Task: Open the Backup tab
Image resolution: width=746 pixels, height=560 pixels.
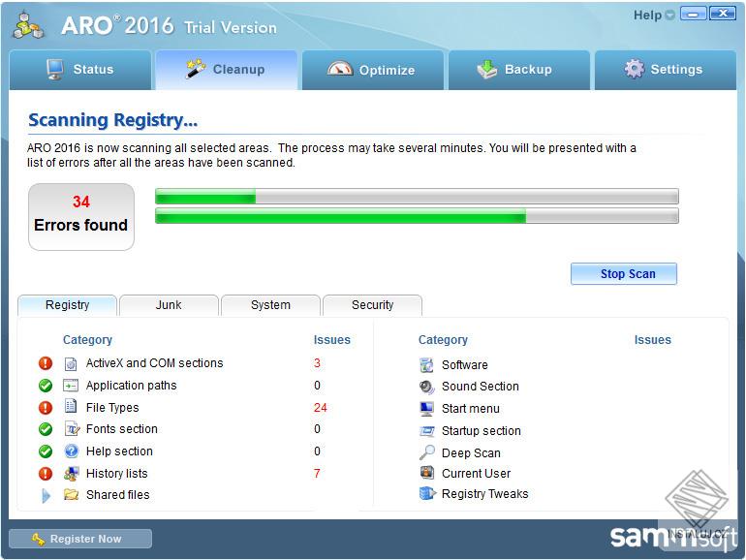Action: click(519, 70)
